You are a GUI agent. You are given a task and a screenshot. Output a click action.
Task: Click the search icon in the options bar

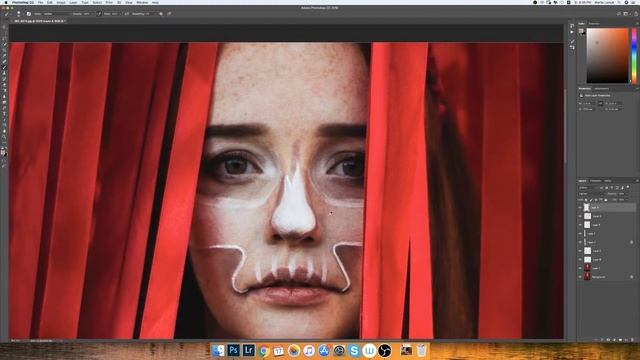[x=619, y=14]
